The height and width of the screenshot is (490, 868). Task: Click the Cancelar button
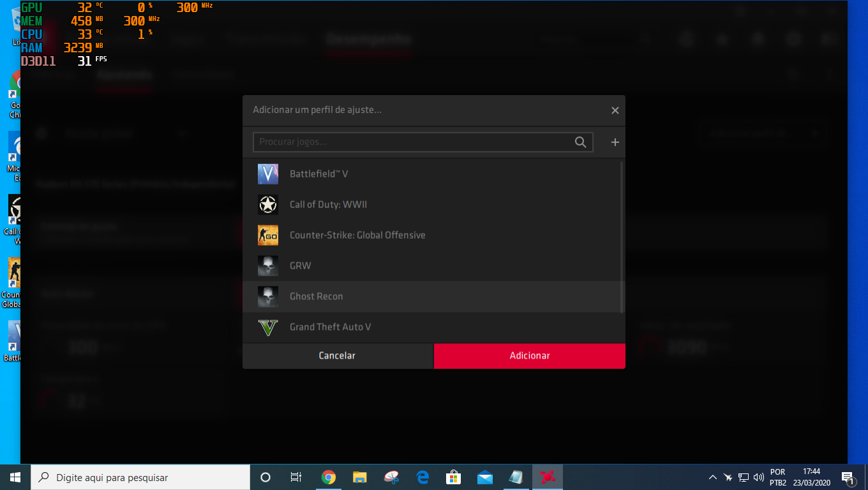[338, 356]
